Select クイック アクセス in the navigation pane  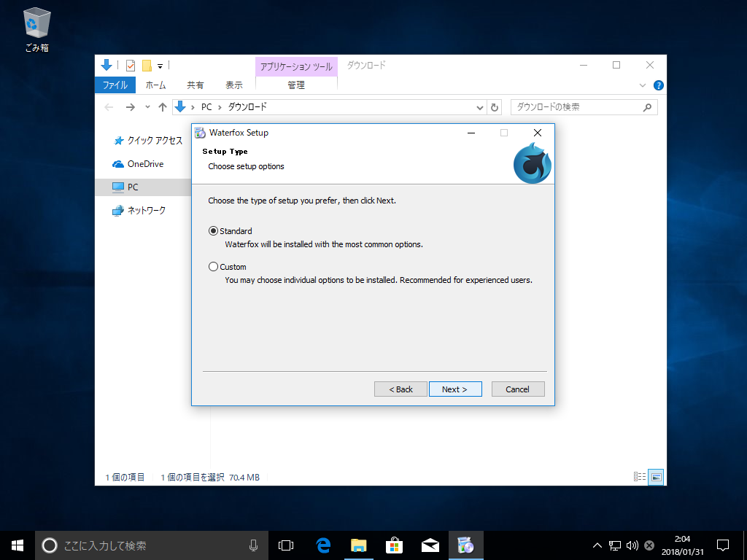click(x=148, y=141)
